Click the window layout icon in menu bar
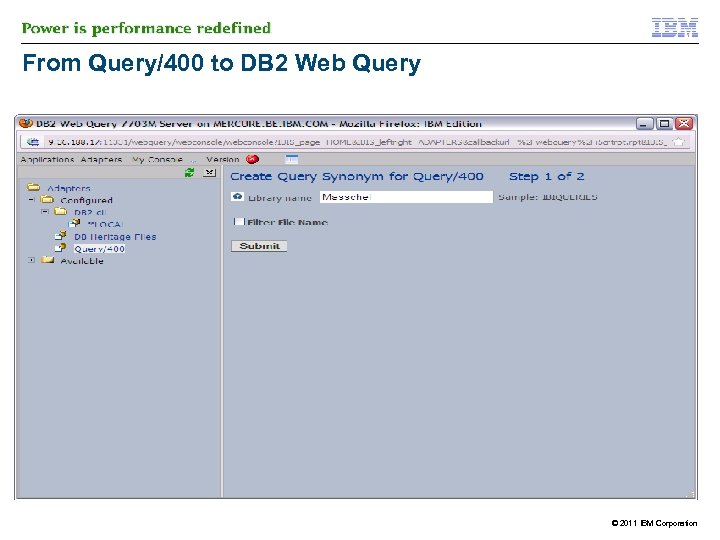Viewport: 720px width, 540px height. [292, 159]
